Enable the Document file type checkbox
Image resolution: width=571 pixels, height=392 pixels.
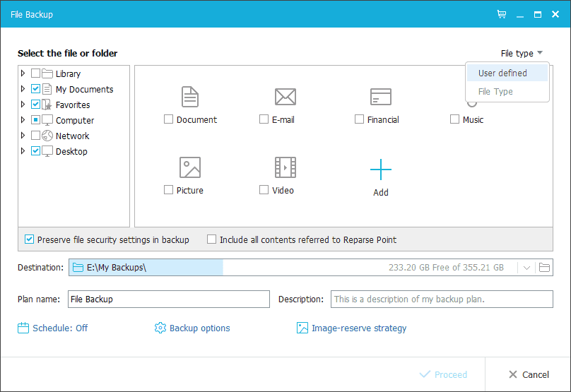(168, 119)
